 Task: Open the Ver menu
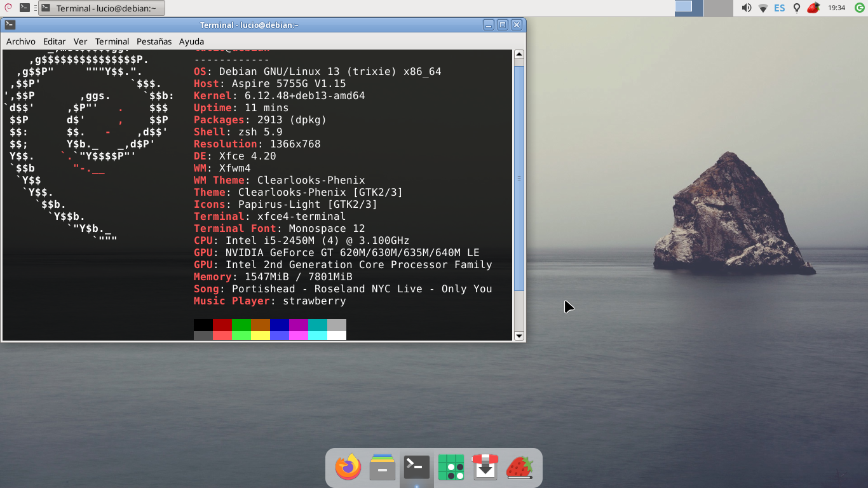click(x=80, y=41)
